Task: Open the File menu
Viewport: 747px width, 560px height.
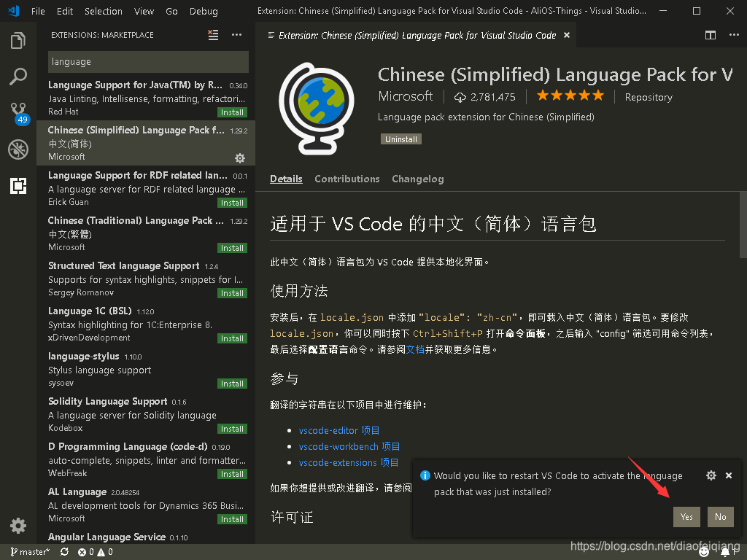Action: pyautogui.click(x=38, y=11)
